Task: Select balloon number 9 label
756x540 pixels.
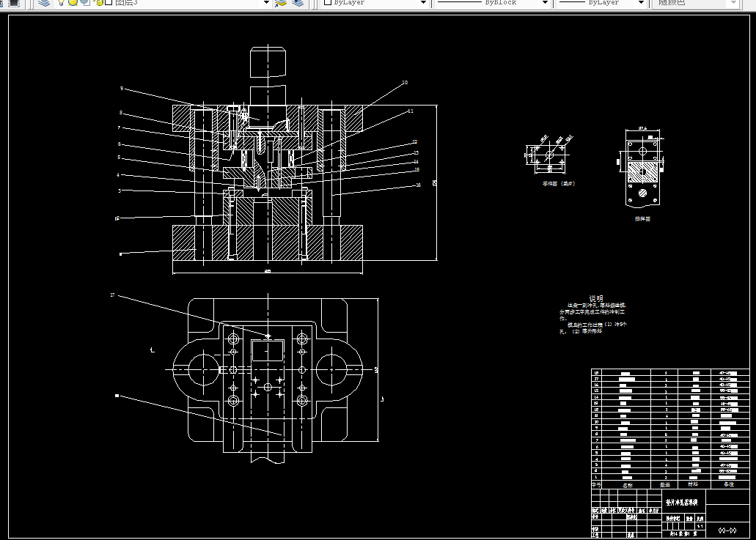Action: pos(122,89)
